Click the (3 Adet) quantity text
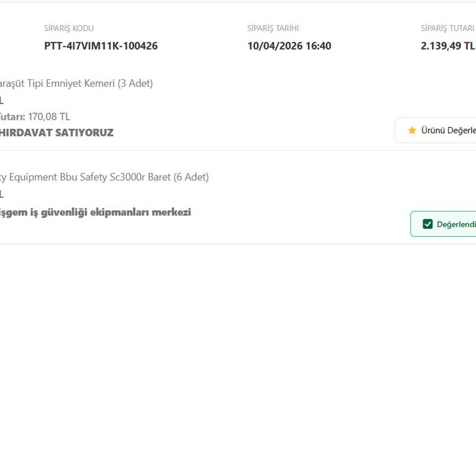476x476 pixels. coord(135,83)
